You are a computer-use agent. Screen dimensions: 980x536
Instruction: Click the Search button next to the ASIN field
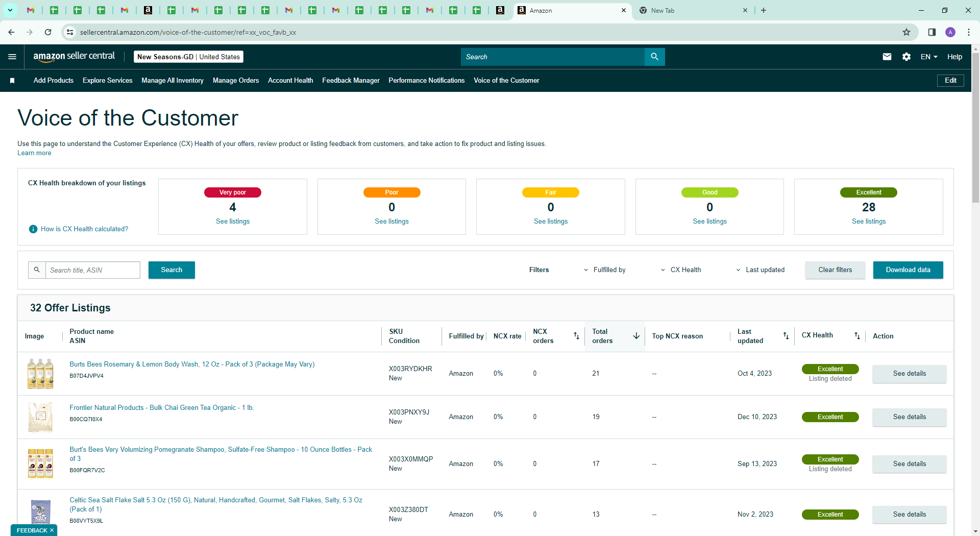171,270
